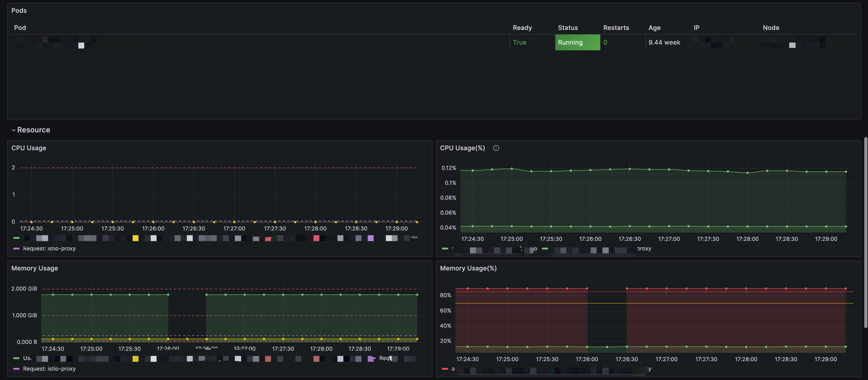Screen dimensions: 868x380
Task: Click 17:27:00 time label in CPU Usage chart
Action: 234,228
